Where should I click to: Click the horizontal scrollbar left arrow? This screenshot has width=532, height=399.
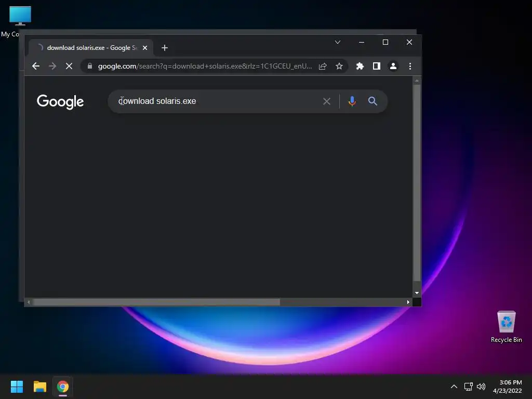pyautogui.click(x=29, y=302)
